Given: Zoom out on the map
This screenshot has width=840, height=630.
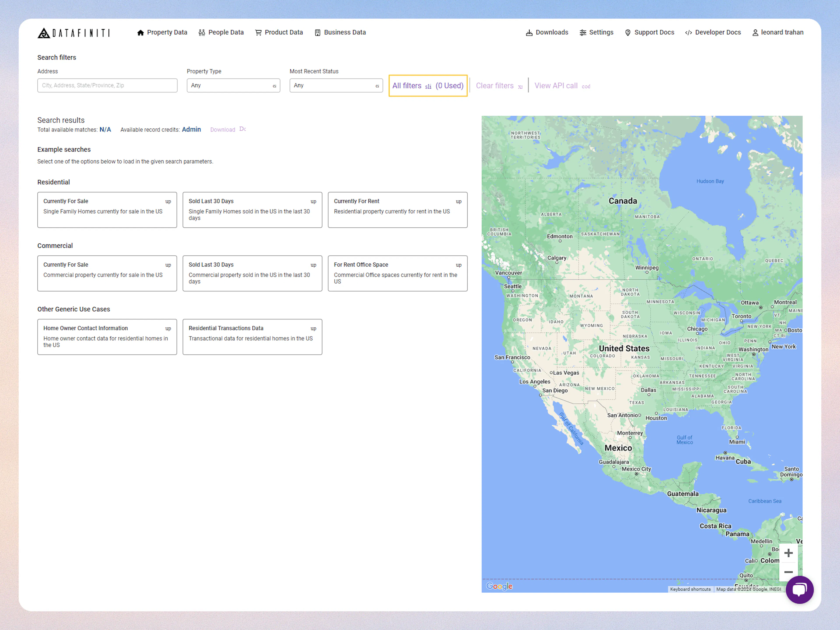Looking at the screenshot, I should (789, 573).
